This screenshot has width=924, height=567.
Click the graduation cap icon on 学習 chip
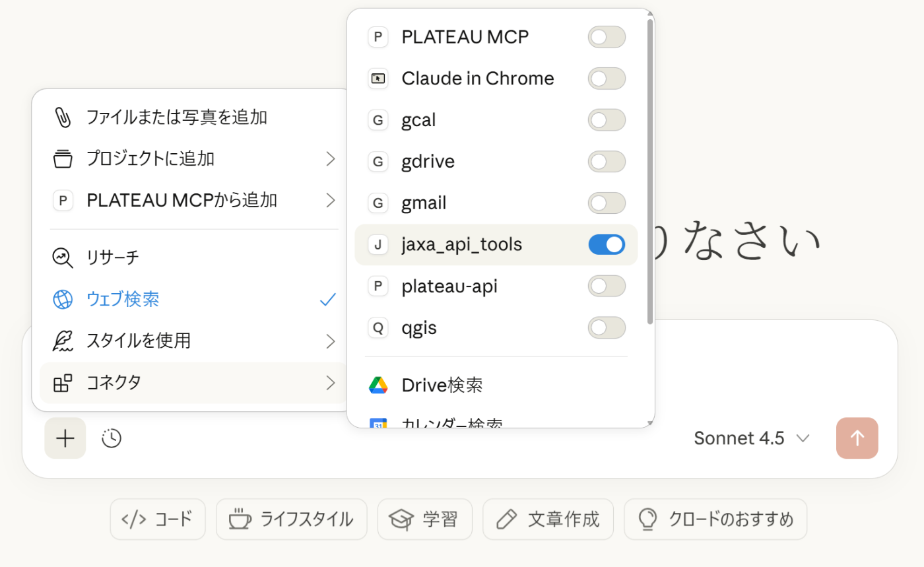coord(401,519)
